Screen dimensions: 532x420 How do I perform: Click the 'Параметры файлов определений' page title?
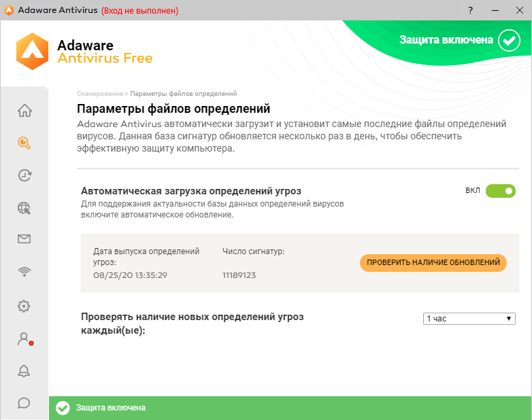(x=173, y=109)
